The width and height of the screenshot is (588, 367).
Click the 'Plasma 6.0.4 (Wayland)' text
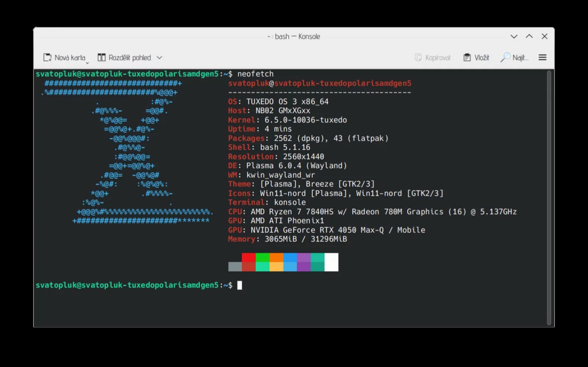click(297, 166)
